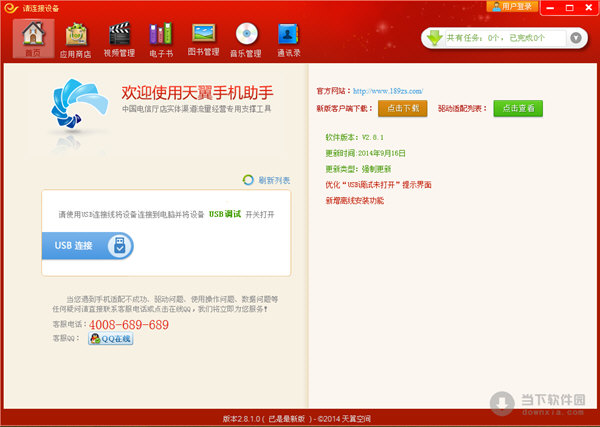Viewport: 600px width, 427px height.
Task: Open 音乐管理 music management
Action: (x=248, y=38)
